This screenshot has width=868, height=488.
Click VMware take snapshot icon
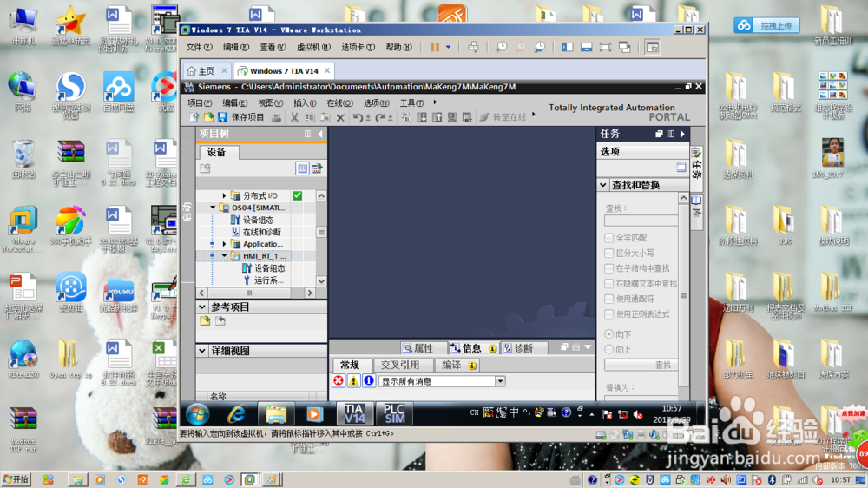tap(502, 47)
